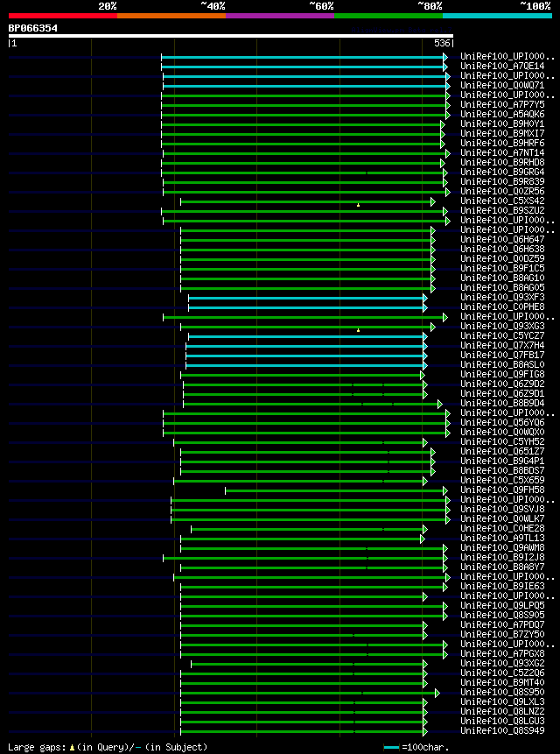Click the BP066354 query name label
Viewport: 560px width, 754px height.
click(32, 28)
